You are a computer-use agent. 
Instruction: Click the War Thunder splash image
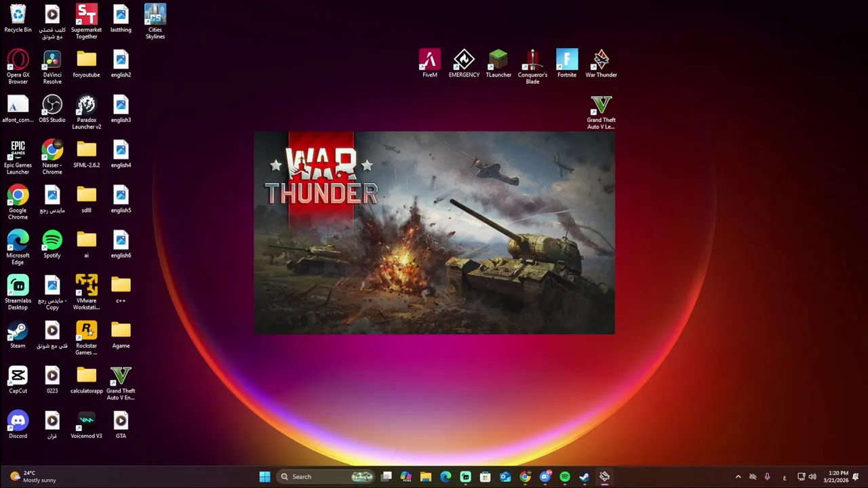435,232
